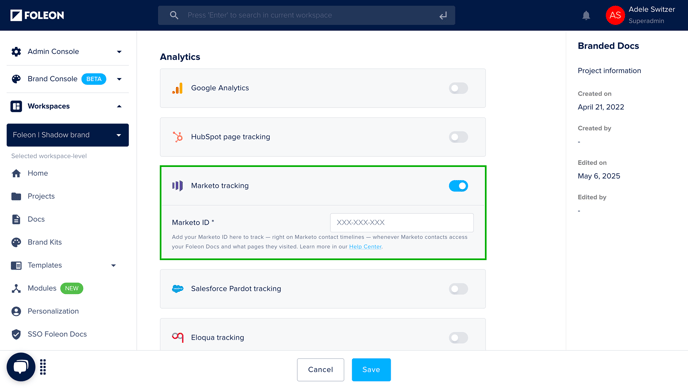688x389 pixels.
Task: Focus the workspace search field
Action: pos(306,15)
